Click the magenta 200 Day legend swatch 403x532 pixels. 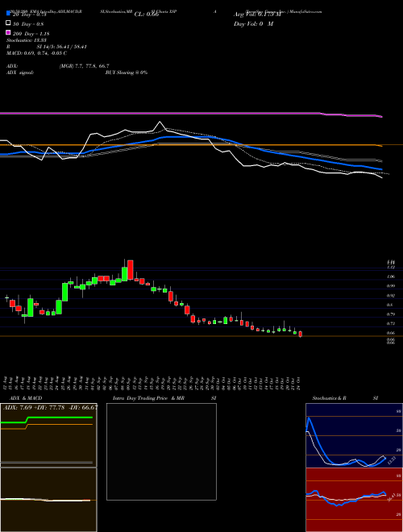pos(8,33)
